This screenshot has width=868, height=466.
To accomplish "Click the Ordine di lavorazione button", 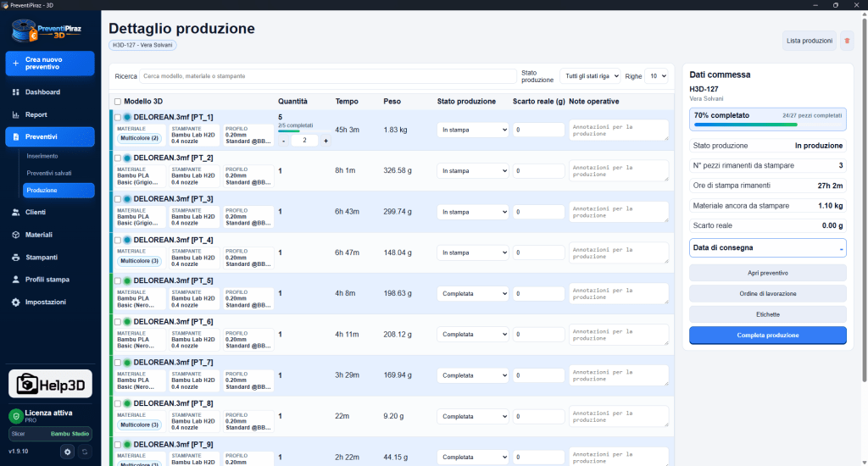I will tap(768, 293).
